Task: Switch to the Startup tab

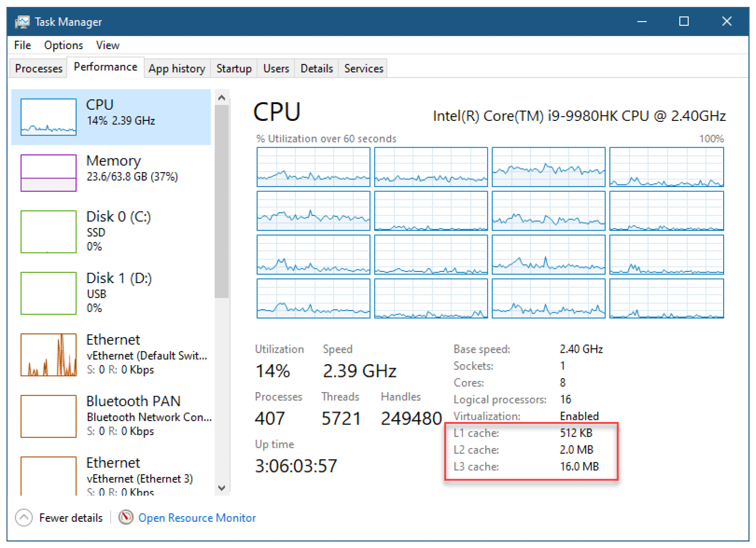Action: (234, 68)
